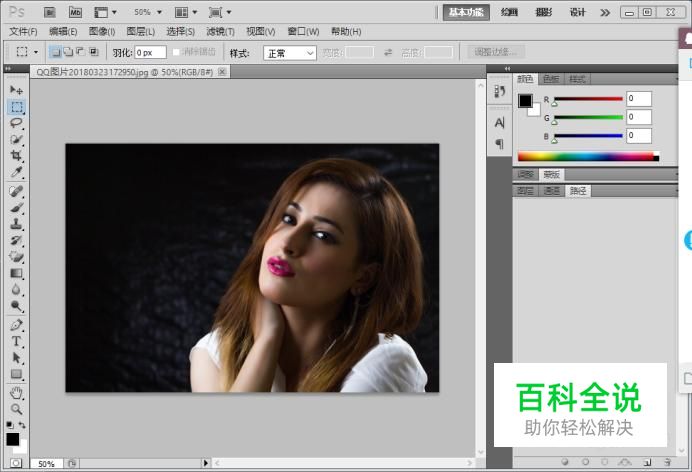The width and height of the screenshot is (692, 472).
Task: Open the style dropdown showing 正常
Action: pyautogui.click(x=290, y=53)
